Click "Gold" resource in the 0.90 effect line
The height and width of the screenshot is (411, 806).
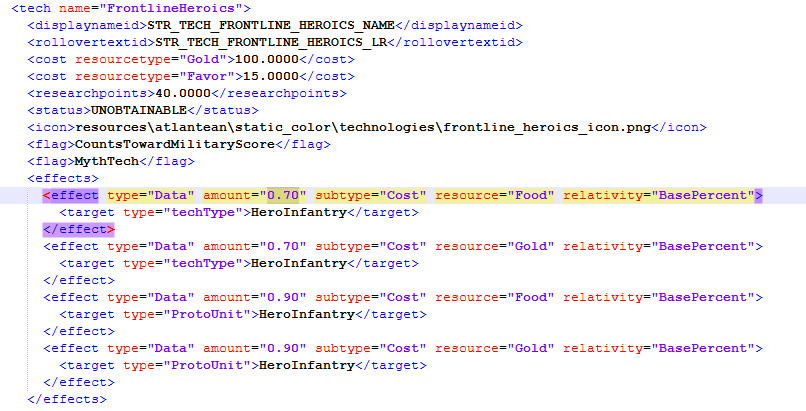coord(531,348)
